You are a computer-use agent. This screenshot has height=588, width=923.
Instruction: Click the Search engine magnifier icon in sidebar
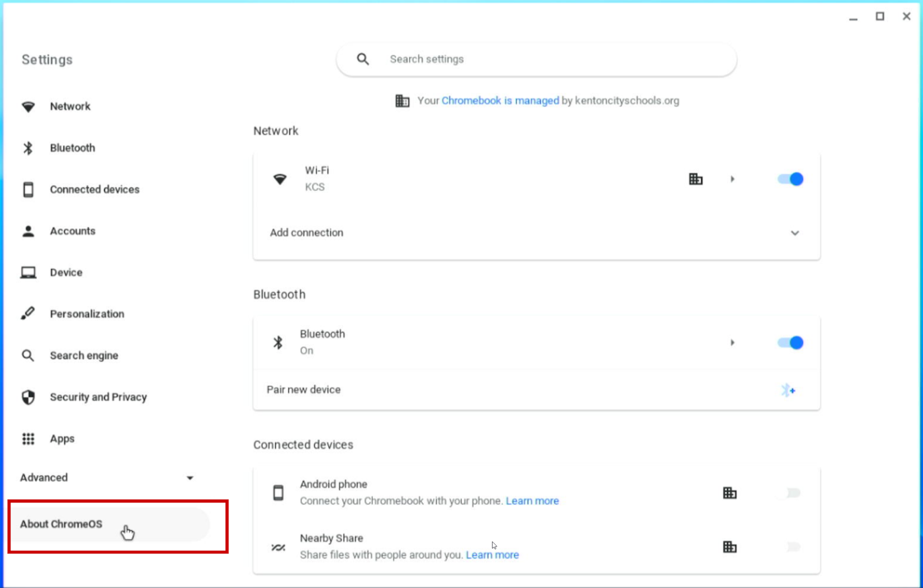coord(28,356)
